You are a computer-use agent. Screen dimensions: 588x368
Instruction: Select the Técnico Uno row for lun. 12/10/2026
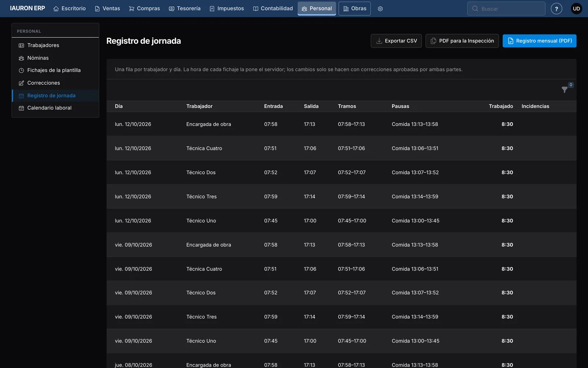tap(341, 221)
